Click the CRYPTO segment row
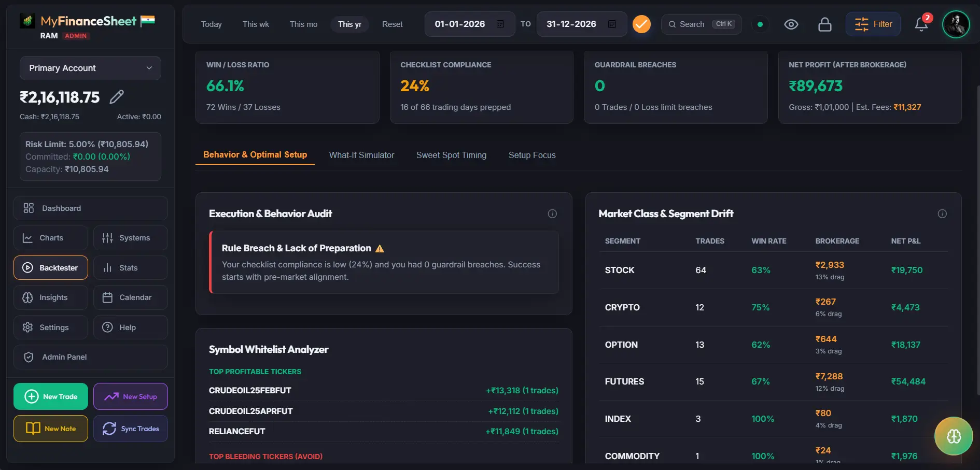 (773, 307)
